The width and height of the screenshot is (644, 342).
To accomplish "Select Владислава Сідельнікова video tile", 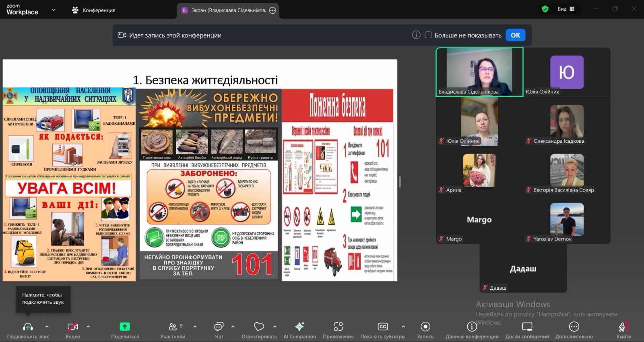I will (x=479, y=72).
